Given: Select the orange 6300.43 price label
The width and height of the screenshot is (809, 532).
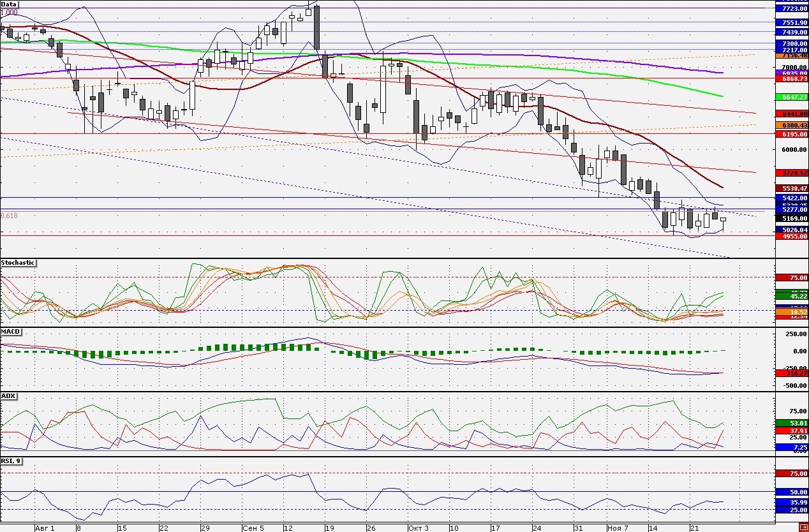Looking at the screenshot, I should click(x=792, y=126).
